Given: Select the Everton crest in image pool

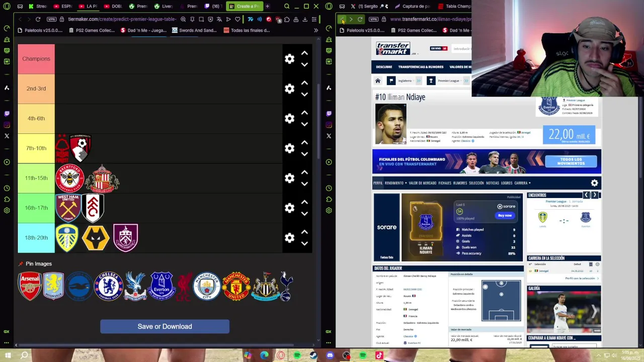Looking at the screenshot, I should (162, 286).
